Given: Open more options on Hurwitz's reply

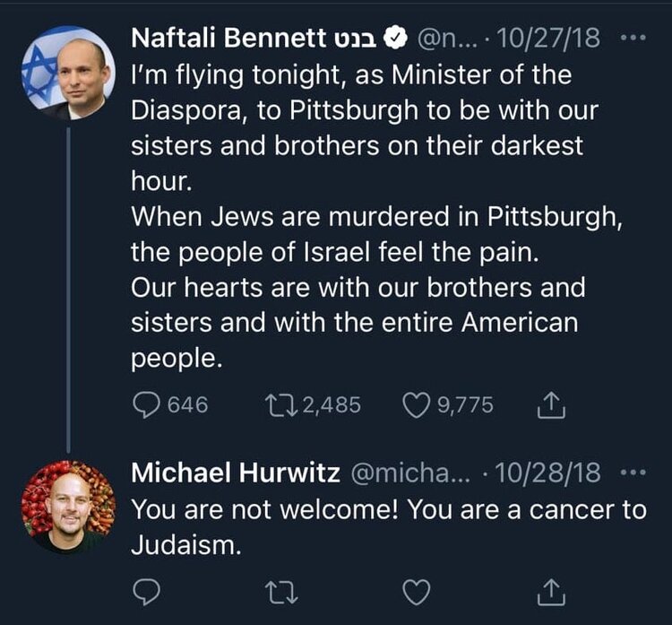Looking at the screenshot, I should coord(633,472).
